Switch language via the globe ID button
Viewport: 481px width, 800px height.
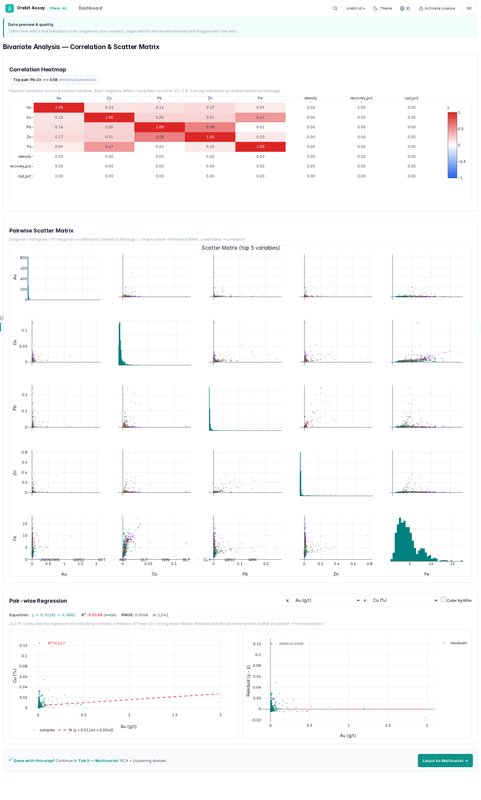[405, 8]
